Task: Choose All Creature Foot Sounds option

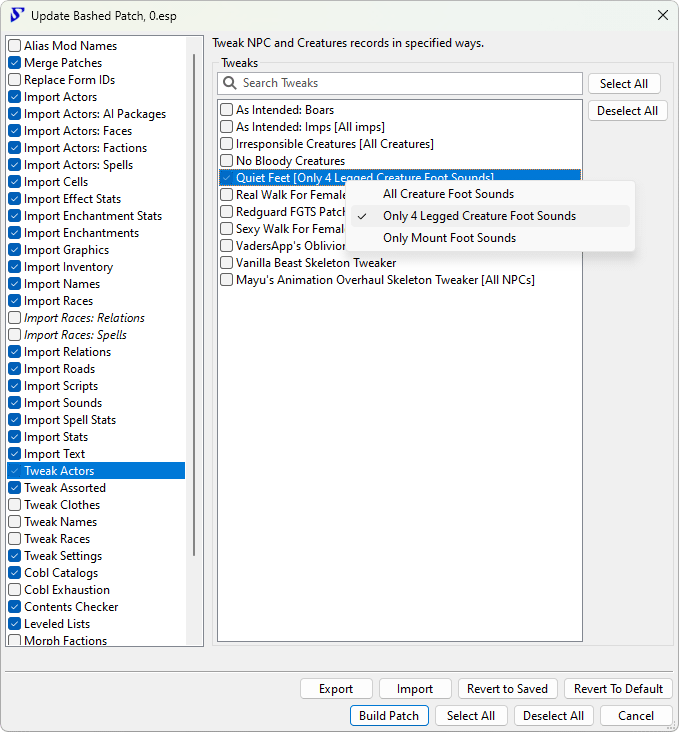Action: [490, 194]
